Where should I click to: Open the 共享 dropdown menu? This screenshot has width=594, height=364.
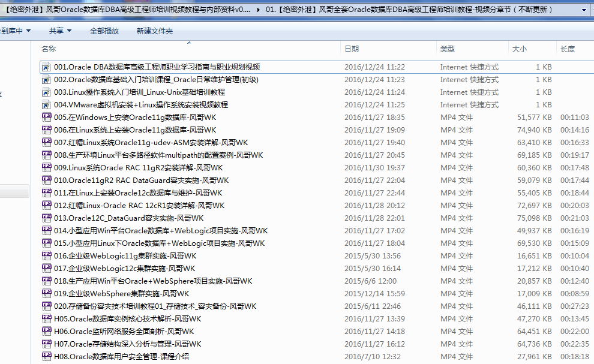[x=60, y=31]
